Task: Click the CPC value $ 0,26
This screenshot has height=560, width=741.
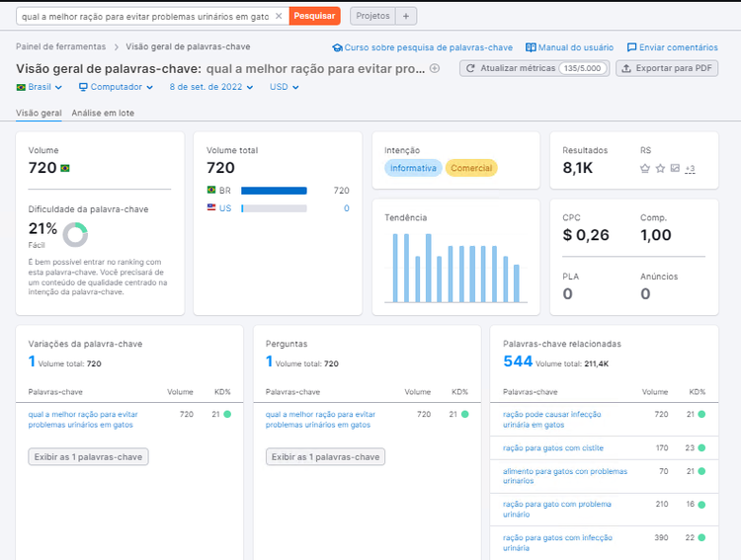Action: (x=586, y=235)
